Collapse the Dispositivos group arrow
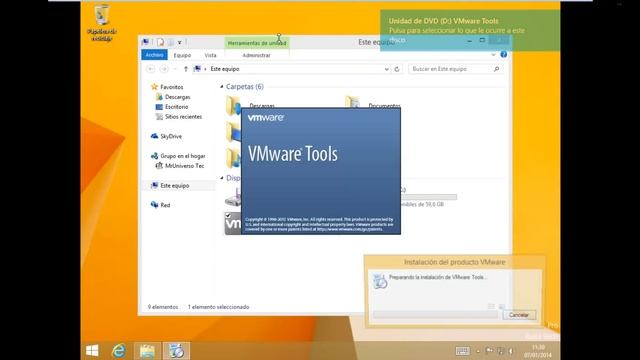 222,178
